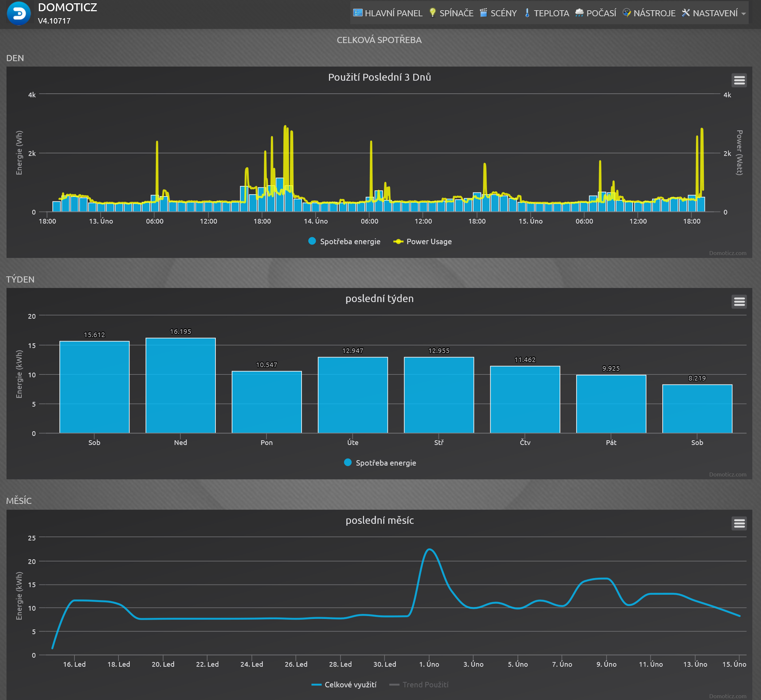Select the Ned bar showing 16.195
The image size is (761, 700).
pos(181,385)
